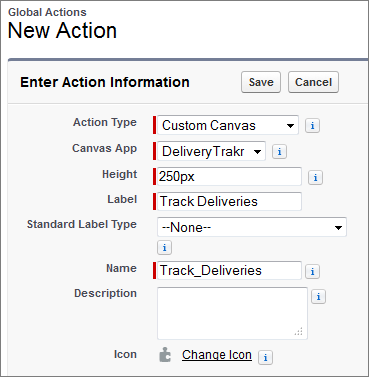Click the Global Actions breadcrumb
369x377 pixels.
click(47, 12)
